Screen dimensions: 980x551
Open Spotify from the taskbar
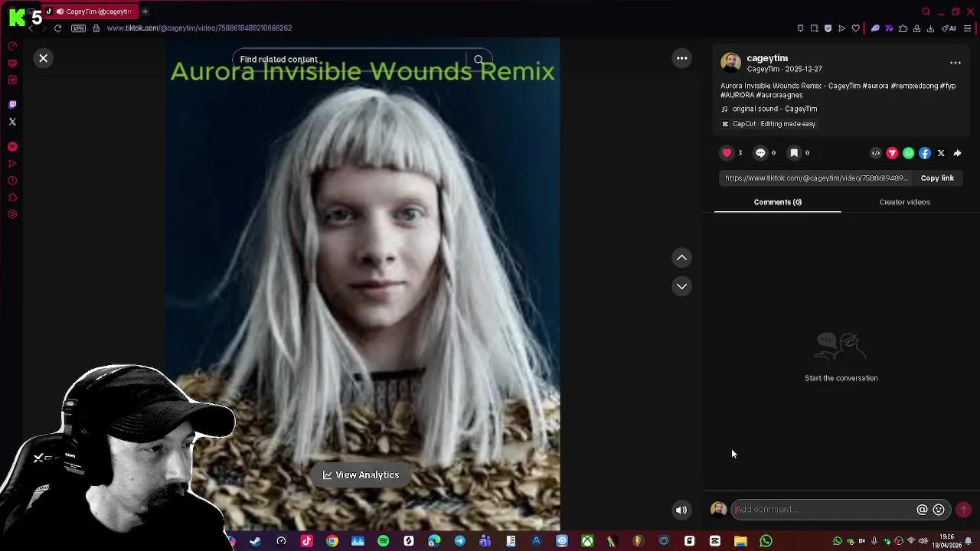[383, 541]
